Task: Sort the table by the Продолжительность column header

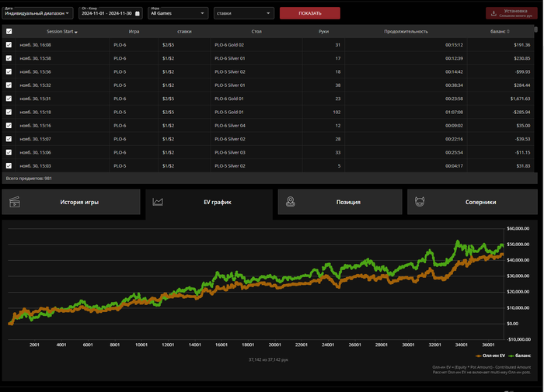Action: point(406,32)
